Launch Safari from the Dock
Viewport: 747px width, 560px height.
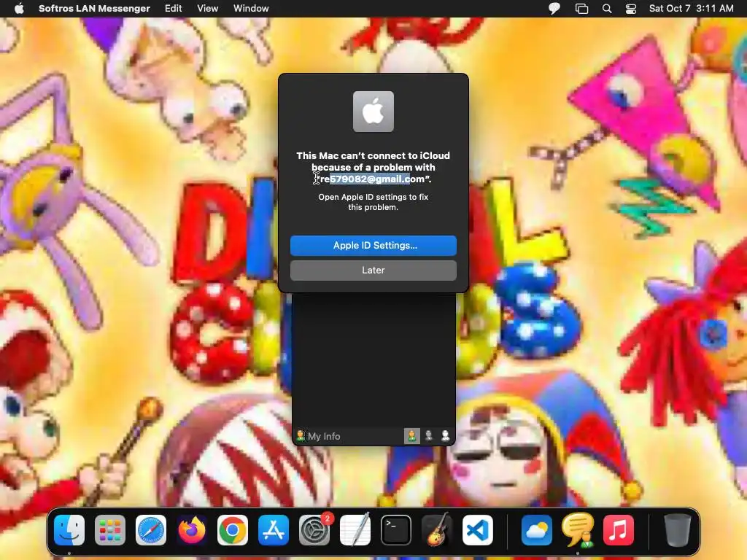(151, 529)
